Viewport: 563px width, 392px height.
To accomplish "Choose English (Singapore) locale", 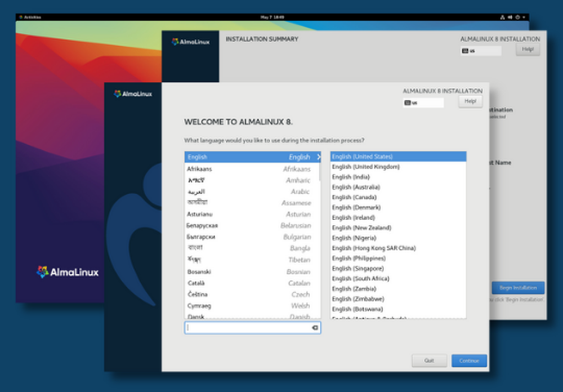I will 398,269.
